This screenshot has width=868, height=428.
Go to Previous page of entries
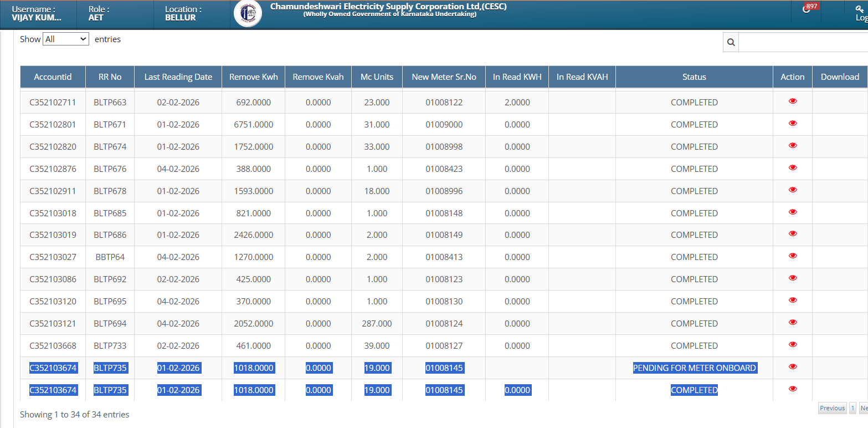pos(832,408)
